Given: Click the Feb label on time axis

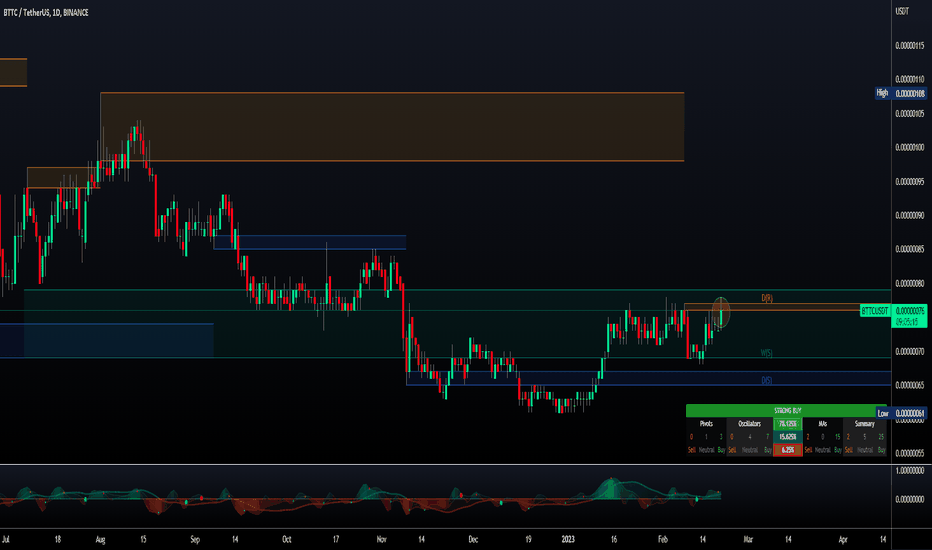Looking at the screenshot, I should pyautogui.click(x=663, y=539).
